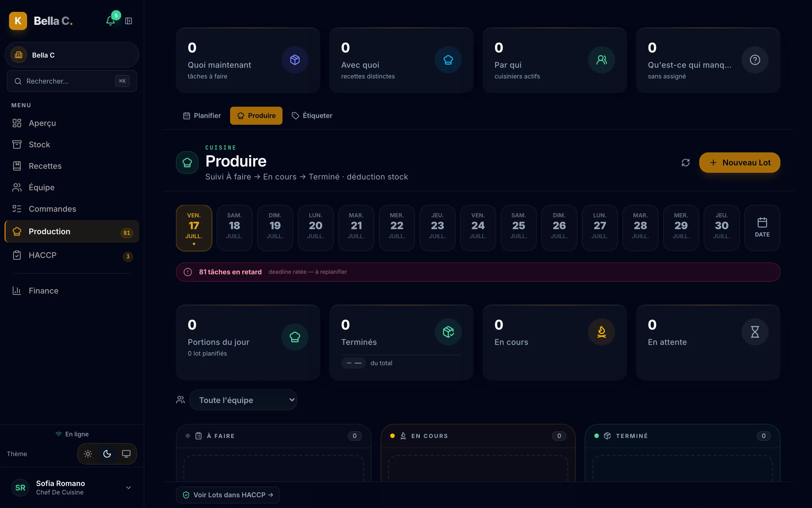Open Finance in the menu
Image resolution: width=812 pixels, height=508 pixels.
point(72,291)
